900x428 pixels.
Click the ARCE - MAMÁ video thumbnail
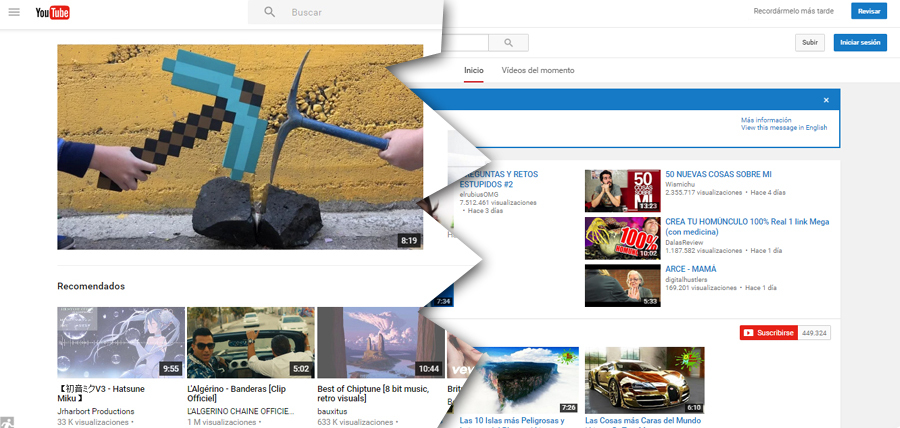(x=622, y=285)
